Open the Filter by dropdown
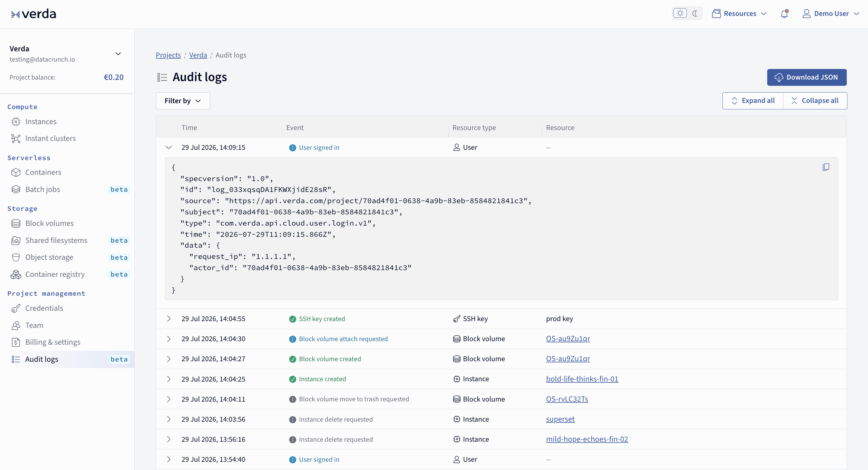This screenshot has height=470, width=868. coord(183,101)
